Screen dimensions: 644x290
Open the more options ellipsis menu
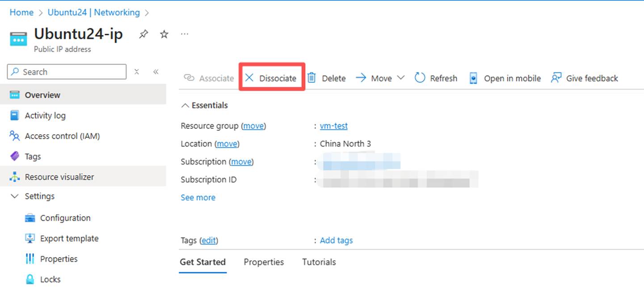tap(185, 34)
